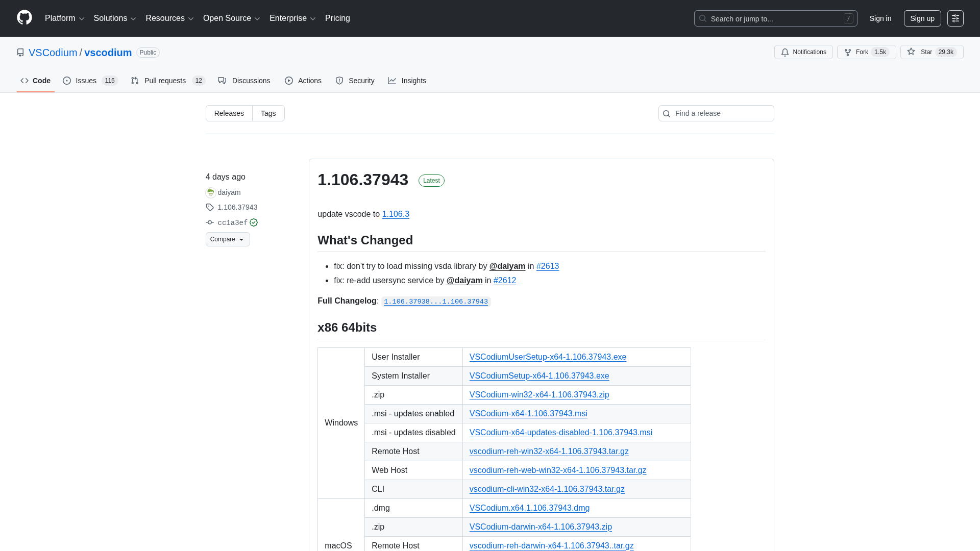Click the green verified commit checkmark
This screenshot has width=980, height=551.
[x=254, y=222]
